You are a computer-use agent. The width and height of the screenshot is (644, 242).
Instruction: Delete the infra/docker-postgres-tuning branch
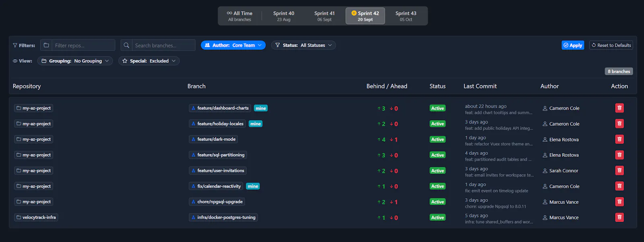pos(619,217)
